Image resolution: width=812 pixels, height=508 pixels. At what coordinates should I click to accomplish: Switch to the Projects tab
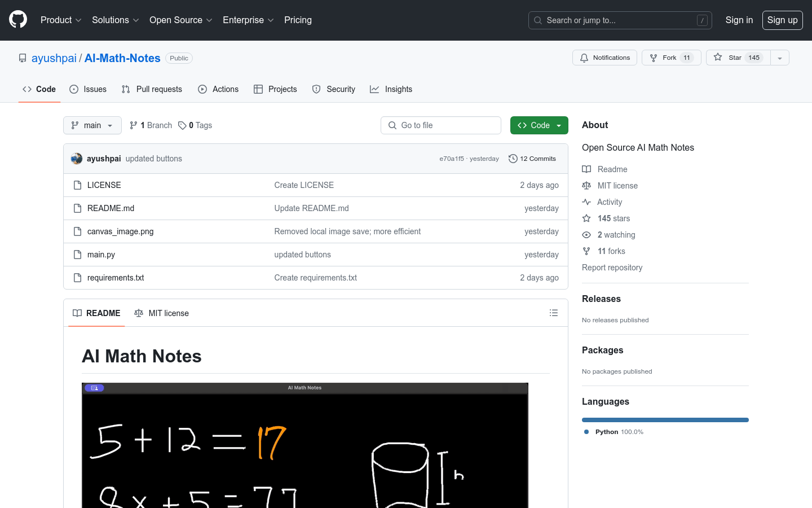(275, 89)
